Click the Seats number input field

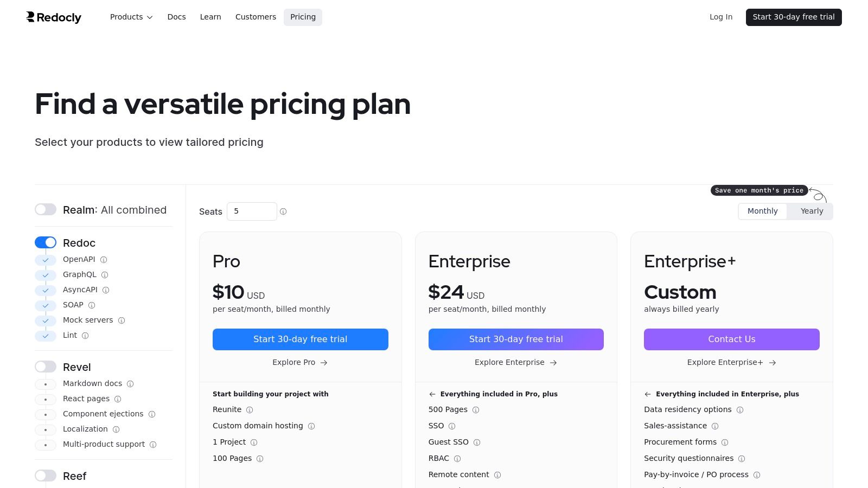point(252,211)
